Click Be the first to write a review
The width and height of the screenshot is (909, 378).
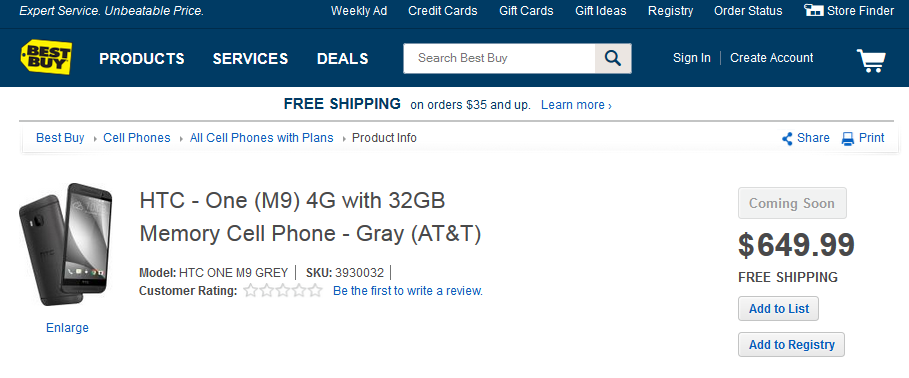pos(408,291)
